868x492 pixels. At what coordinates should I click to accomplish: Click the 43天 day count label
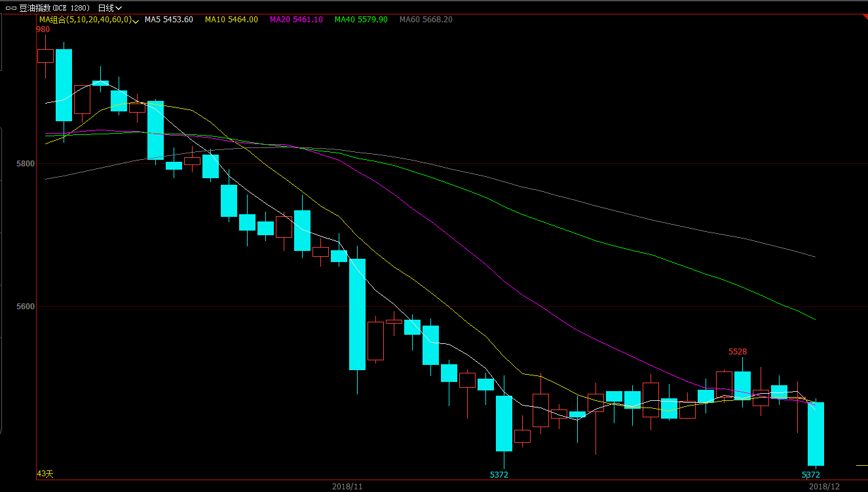tap(45, 474)
